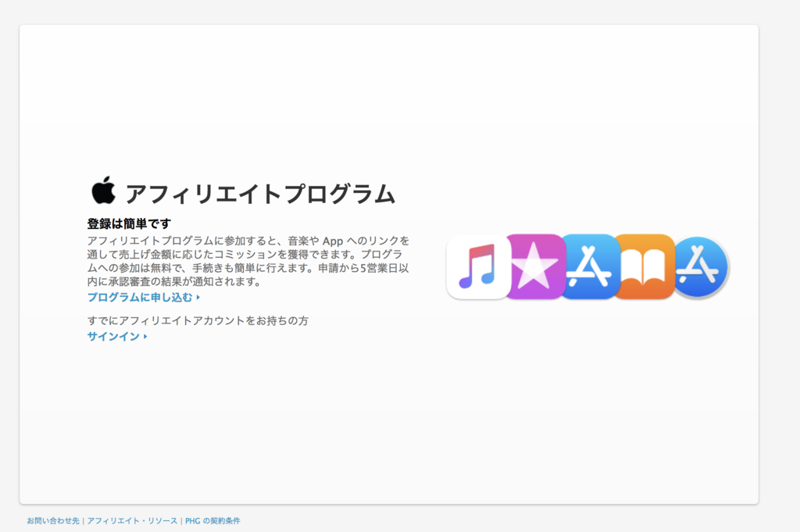Open the サインイン link
Image resolution: width=800 pixels, height=532 pixels.
117,337
